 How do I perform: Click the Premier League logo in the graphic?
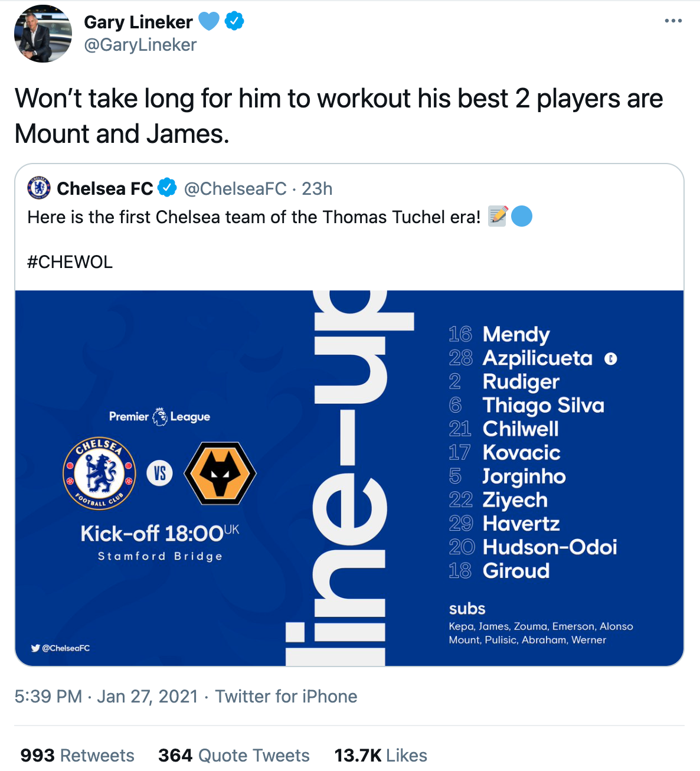tap(159, 417)
